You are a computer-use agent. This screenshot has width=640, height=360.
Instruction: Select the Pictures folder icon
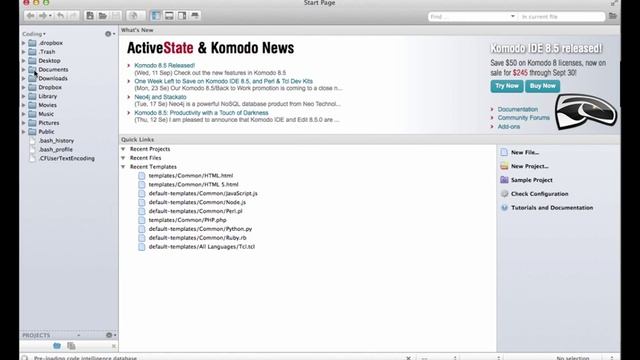(33, 123)
